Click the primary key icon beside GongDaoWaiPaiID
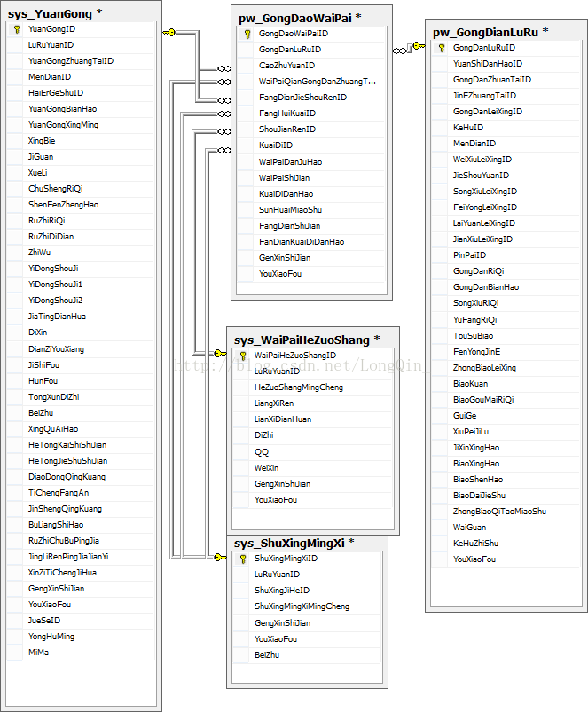Screen dimensions: 588x712 point(247,34)
